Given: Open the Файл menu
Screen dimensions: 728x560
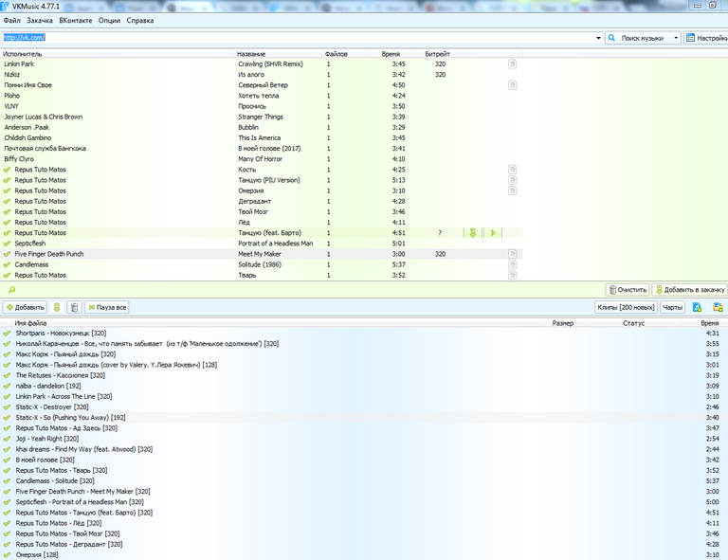Looking at the screenshot, I should (x=12, y=21).
